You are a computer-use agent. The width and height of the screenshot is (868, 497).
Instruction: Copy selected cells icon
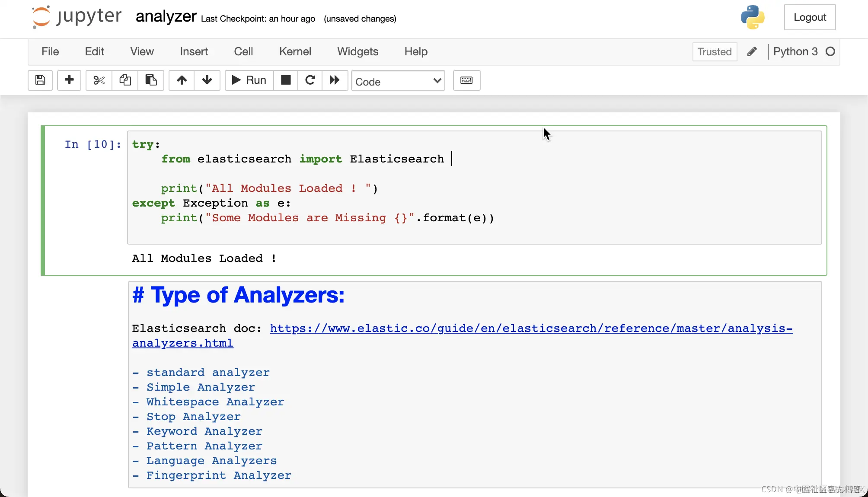point(125,80)
